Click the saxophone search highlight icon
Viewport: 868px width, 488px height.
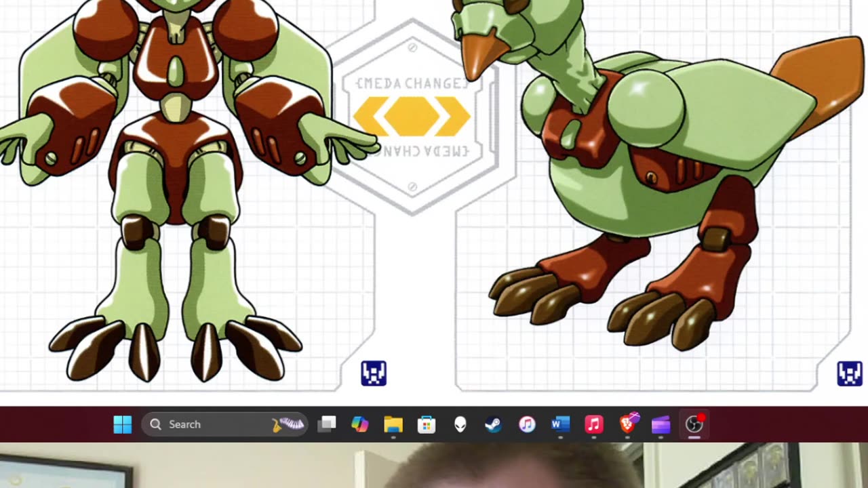289,424
